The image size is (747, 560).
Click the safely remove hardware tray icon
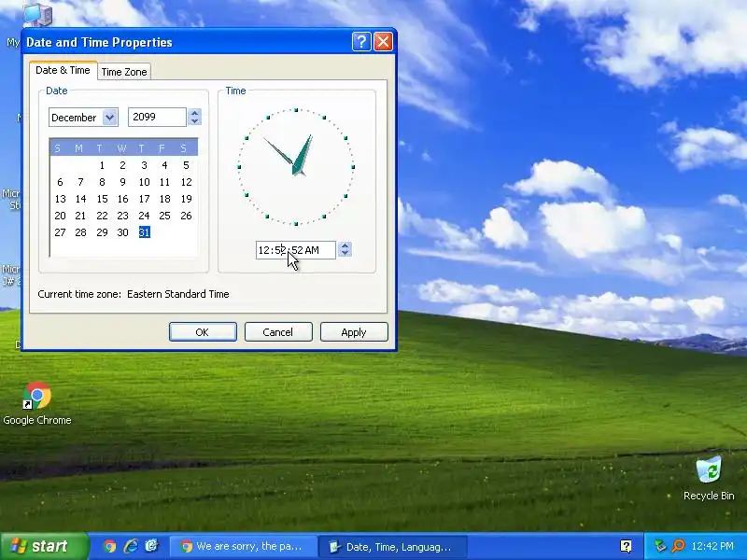coord(660,546)
